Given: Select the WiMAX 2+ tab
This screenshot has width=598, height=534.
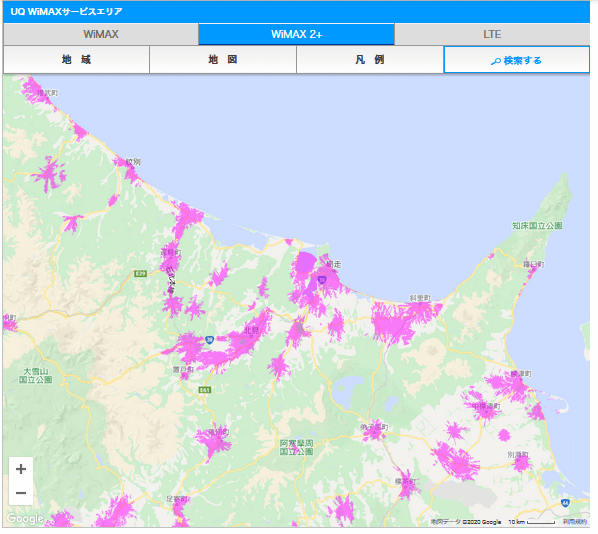Looking at the screenshot, I should coord(296,34).
